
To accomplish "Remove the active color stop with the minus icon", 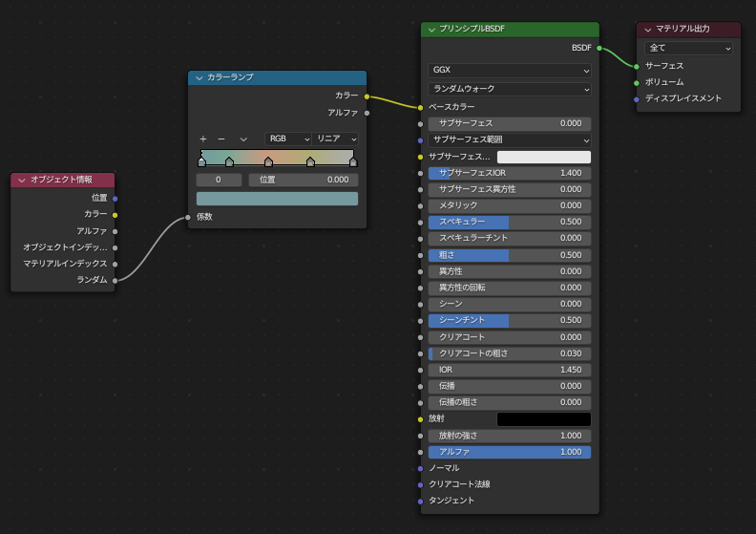I will pyautogui.click(x=221, y=139).
